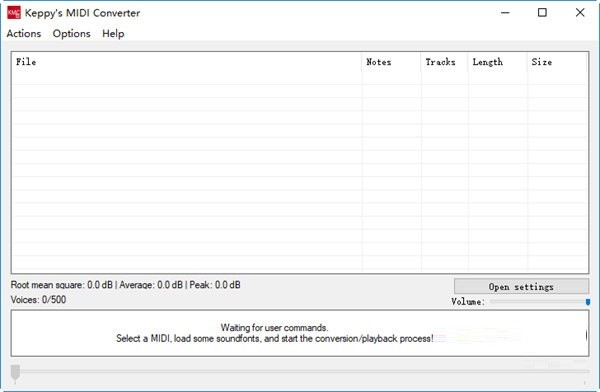The image size is (600, 392).
Task: Close the Keppy's MIDI Converter window
Action: click(x=580, y=13)
